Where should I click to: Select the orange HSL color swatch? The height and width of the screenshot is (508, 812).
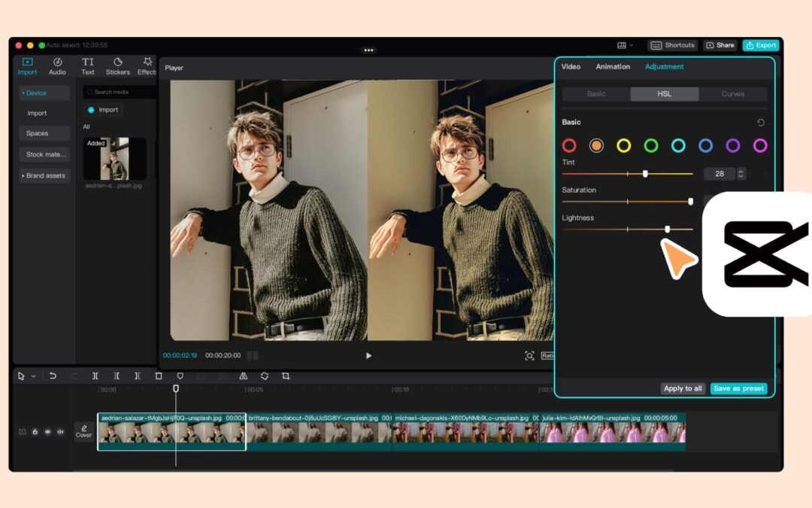coord(596,146)
